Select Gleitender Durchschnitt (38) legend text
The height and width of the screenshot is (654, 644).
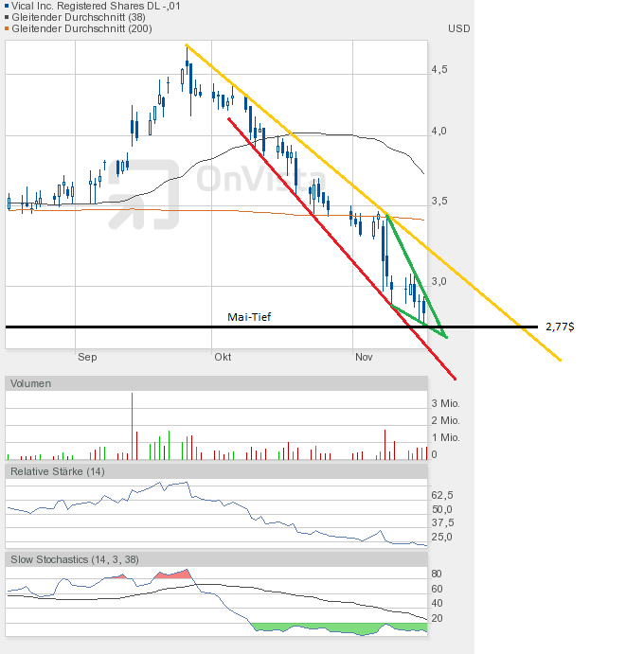(74, 17)
